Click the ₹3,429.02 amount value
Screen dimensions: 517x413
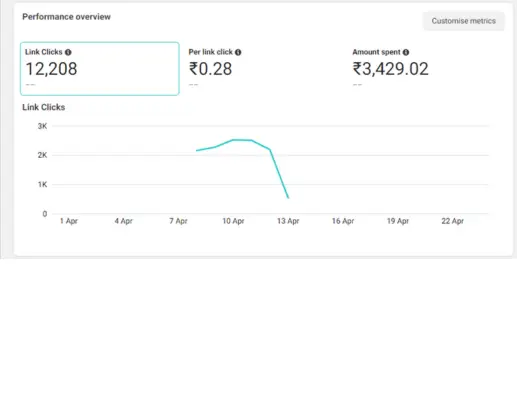(x=390, y=69)
